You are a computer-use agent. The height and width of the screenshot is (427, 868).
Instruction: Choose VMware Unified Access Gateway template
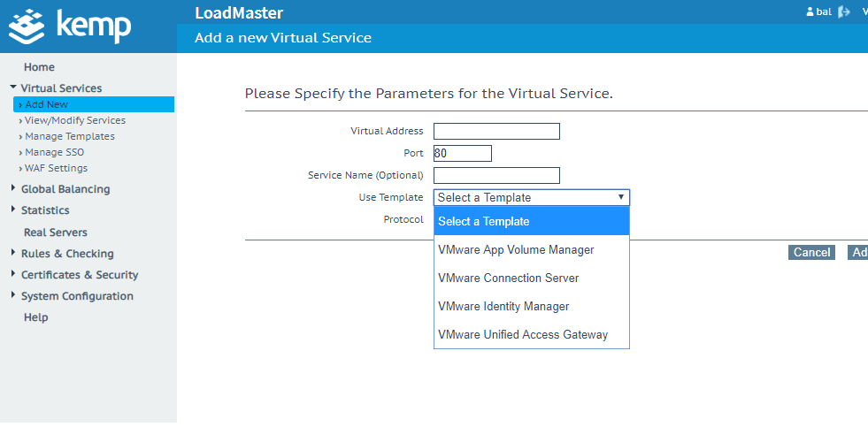(x=532, y=335)
